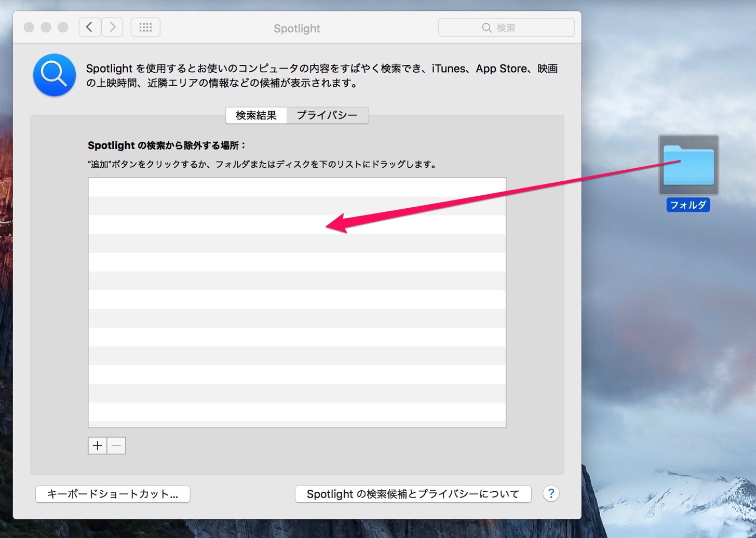Switch to the 検索結果 tab
The image size is (756, 538).
(x=256, y=115)
